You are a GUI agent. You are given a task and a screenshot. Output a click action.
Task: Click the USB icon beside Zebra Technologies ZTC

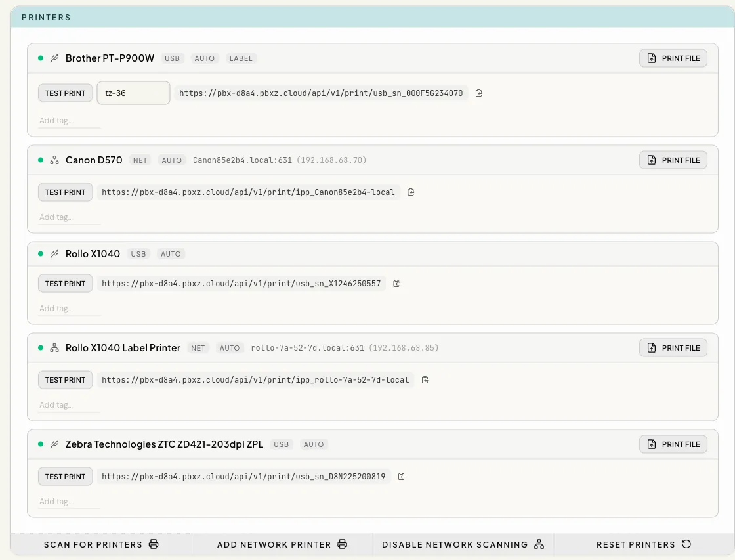(x=54, y=444)
